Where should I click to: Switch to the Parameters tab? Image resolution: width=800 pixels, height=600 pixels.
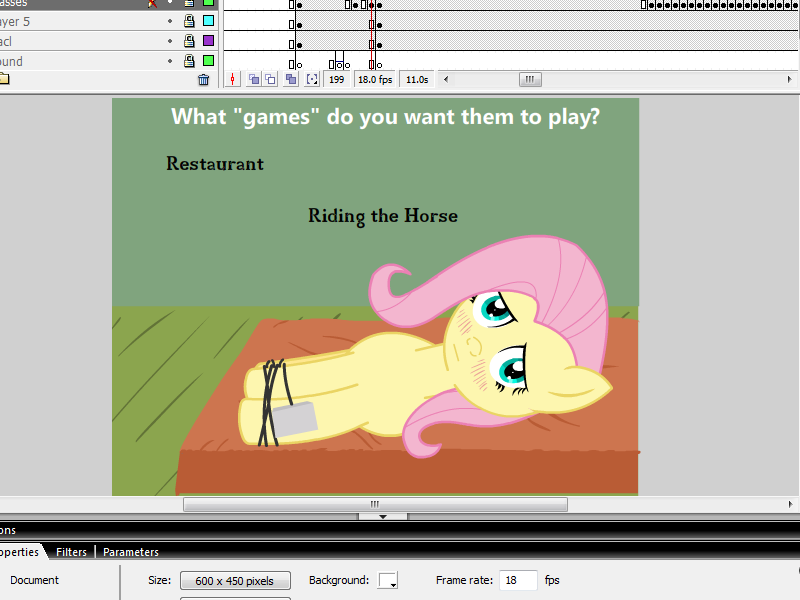[130, 552]
